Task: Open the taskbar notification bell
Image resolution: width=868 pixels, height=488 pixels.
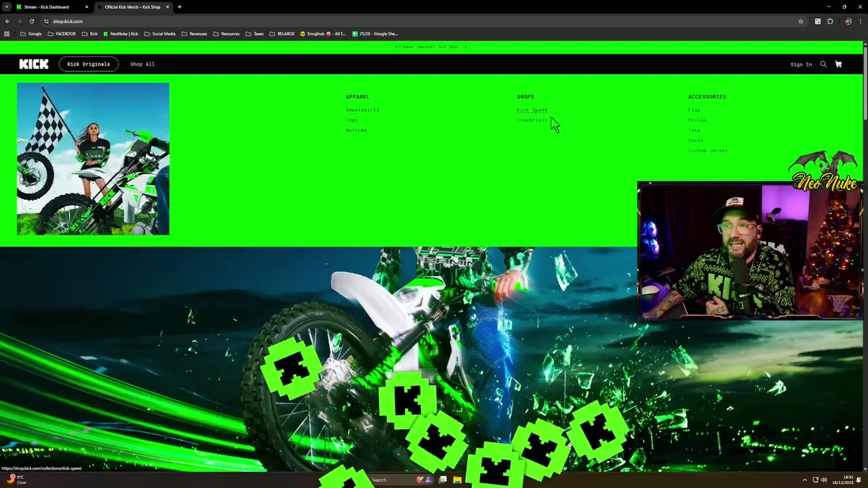Action: pyautogui.click(x=859, y=480)
